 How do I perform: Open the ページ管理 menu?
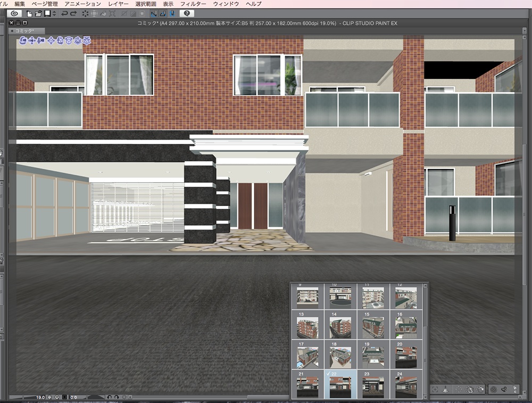[45, 4]
